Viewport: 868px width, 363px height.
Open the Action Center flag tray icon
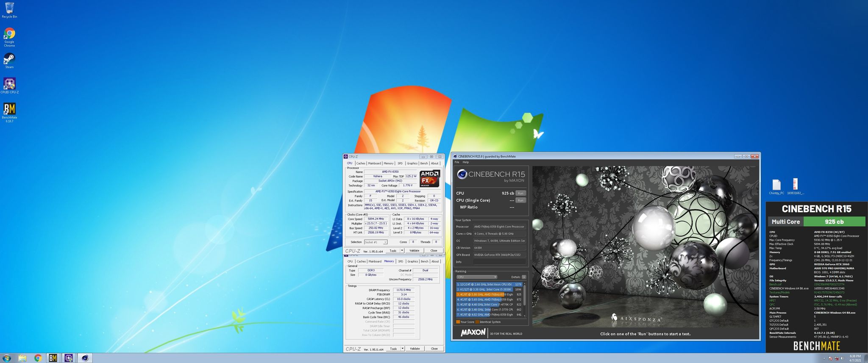[831, 358]
